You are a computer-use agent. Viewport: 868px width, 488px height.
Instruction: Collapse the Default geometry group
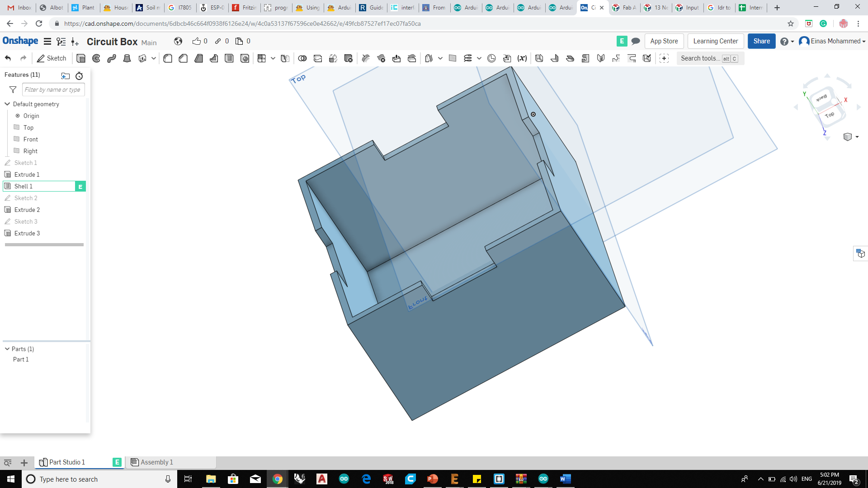tap(7, 104)
